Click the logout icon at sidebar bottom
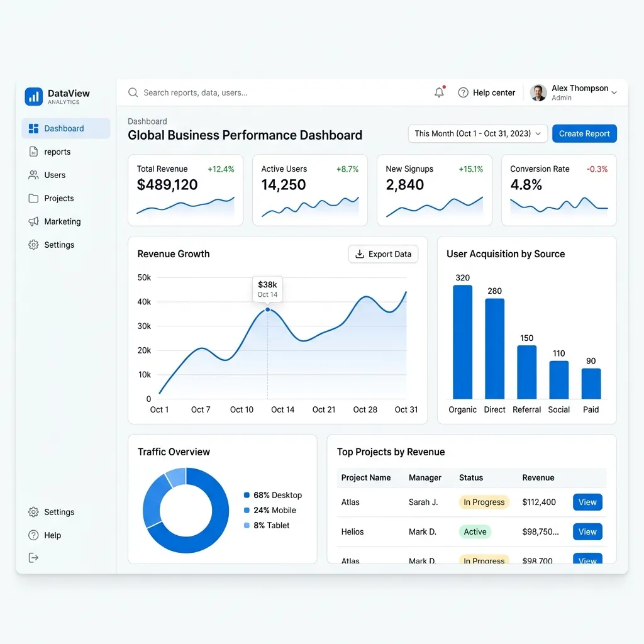Screen dimensions: 644x644 point(34,558)
